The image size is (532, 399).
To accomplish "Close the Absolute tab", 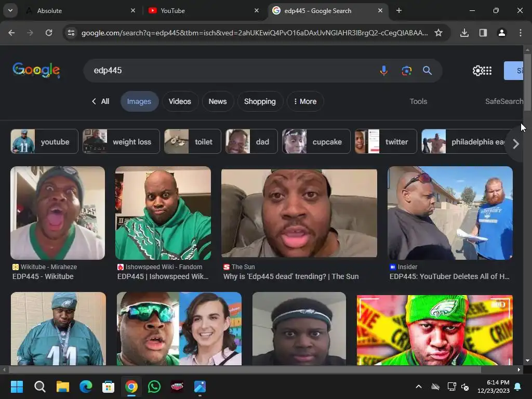I will pyautogui.click(x=133, y=10).
